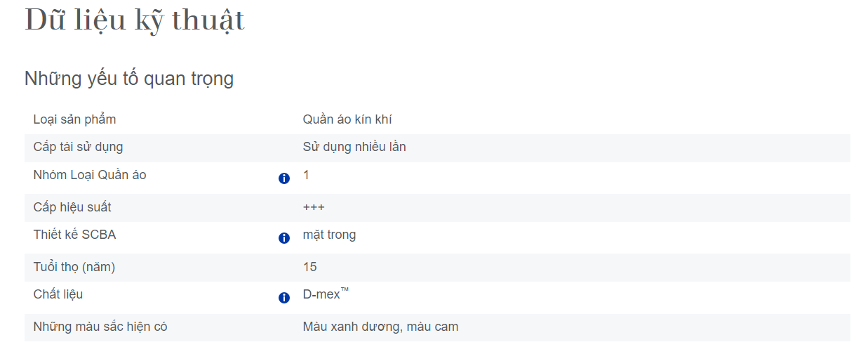Select the "Sử dụng nhiều lần" value

tap(354, 147)
